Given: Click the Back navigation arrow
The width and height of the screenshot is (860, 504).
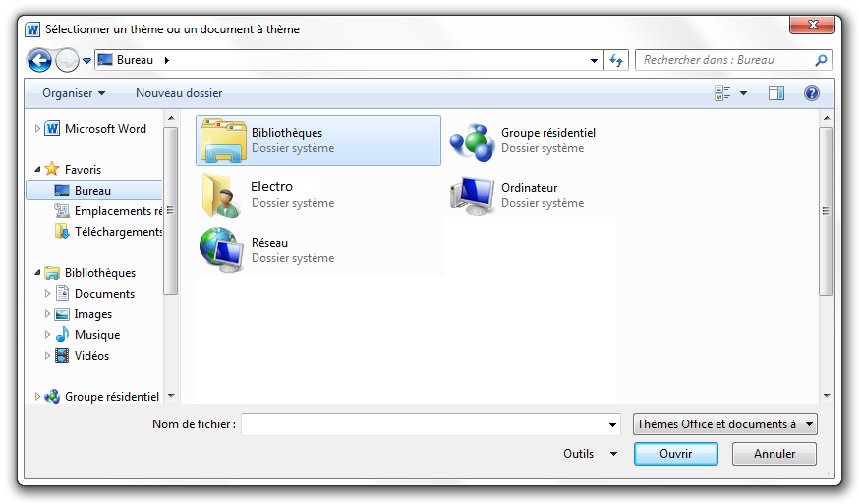Looking at the screenshot, I should point(39,60).
